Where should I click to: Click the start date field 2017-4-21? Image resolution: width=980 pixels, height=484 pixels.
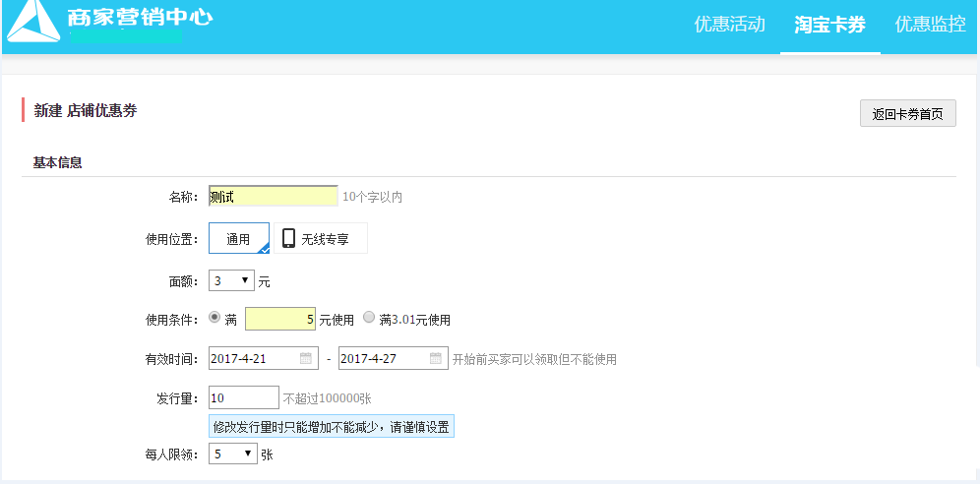263,358
